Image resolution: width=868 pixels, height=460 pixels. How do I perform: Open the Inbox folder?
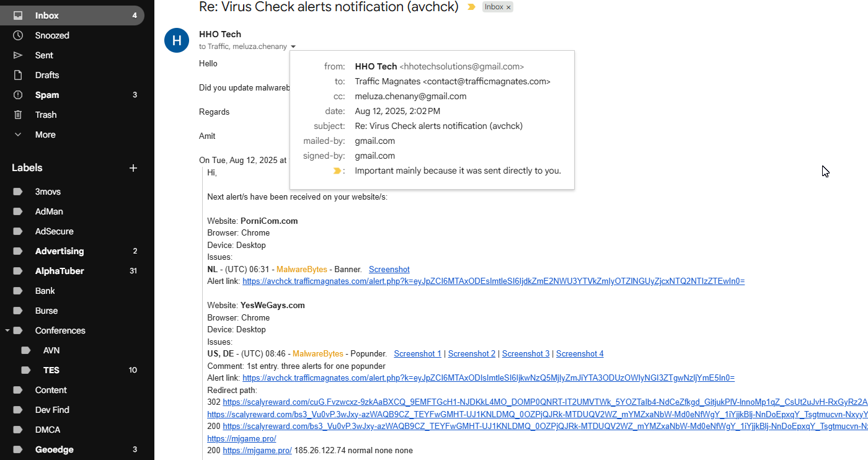click(x=47, y=15)
